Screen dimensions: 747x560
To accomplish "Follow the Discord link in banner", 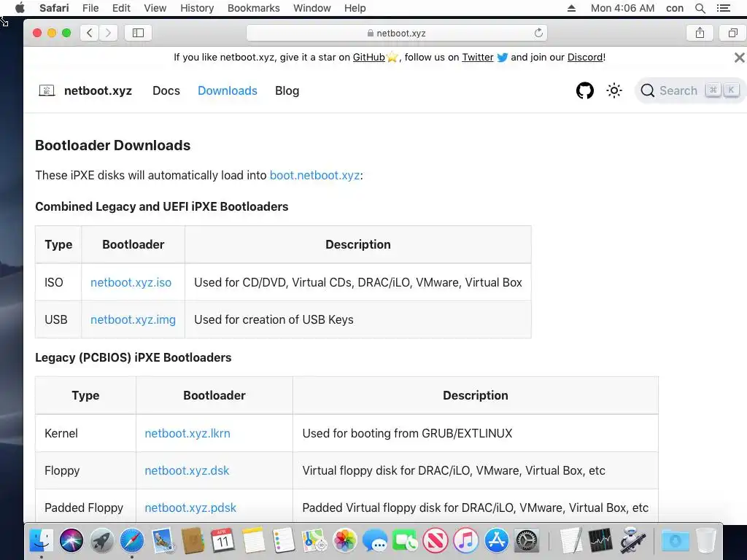I will pyautogui.click(x=585, y=57).
